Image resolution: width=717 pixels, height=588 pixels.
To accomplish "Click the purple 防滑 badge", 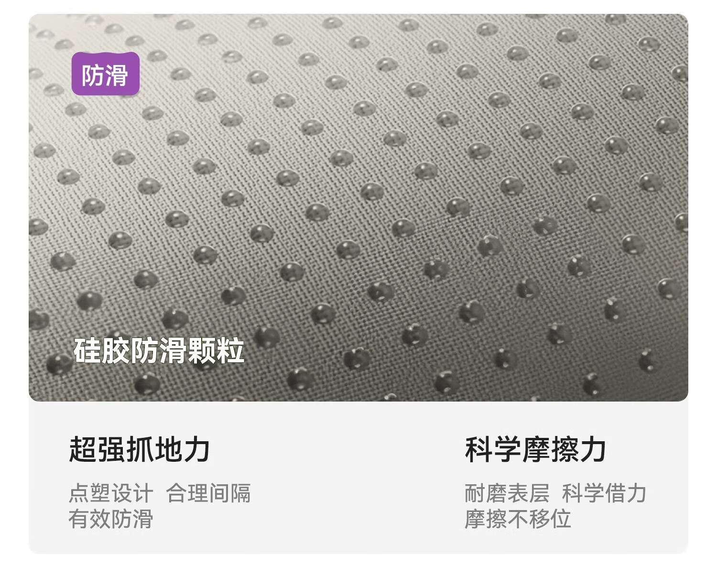I will [106, 74].
